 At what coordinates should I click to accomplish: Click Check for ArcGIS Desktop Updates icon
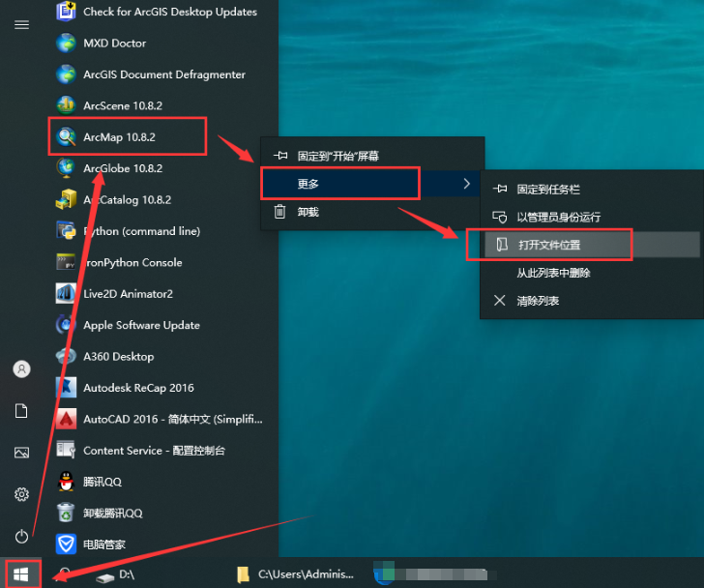66,12
